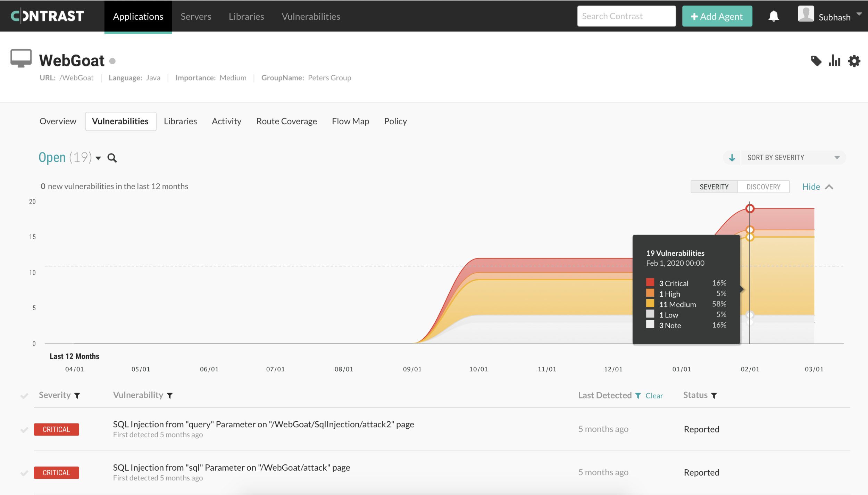Open SQL Injection "sql" Parameter vulnerability

click(231, 468)
